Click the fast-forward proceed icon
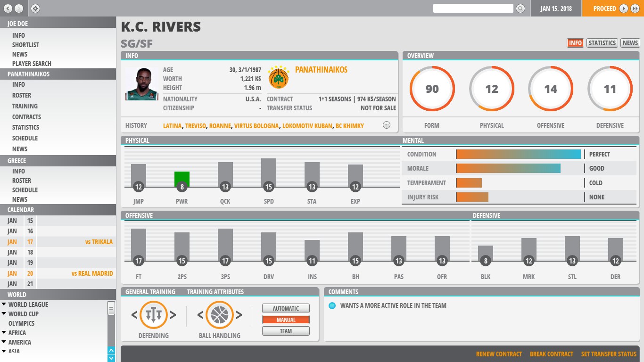This screenshot has width=644, height=362. coord(636,8)
